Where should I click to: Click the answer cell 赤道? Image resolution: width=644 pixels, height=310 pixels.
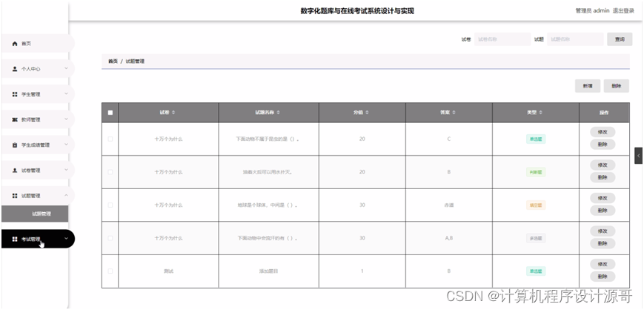pyautogui.click(x=448, y=205)
